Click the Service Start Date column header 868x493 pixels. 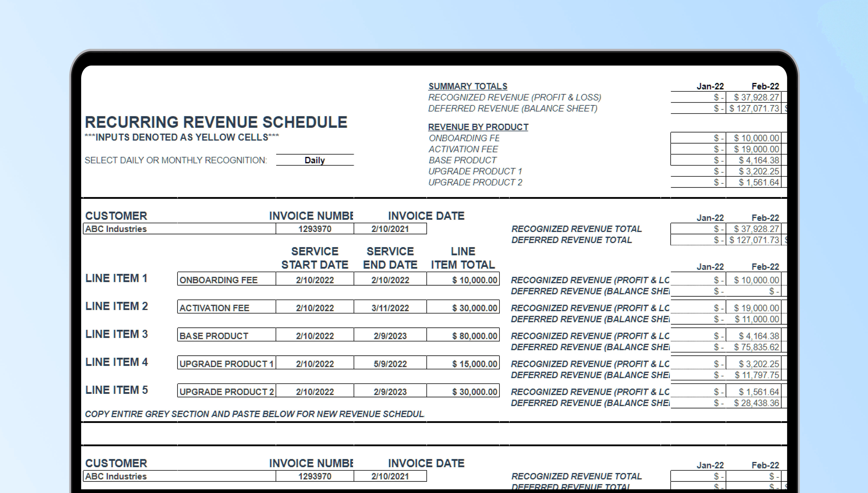315,258
